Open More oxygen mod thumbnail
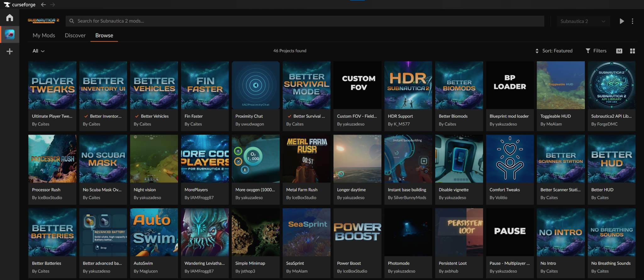The width and height of the screenshot is (644, 280). coord(256,159)
